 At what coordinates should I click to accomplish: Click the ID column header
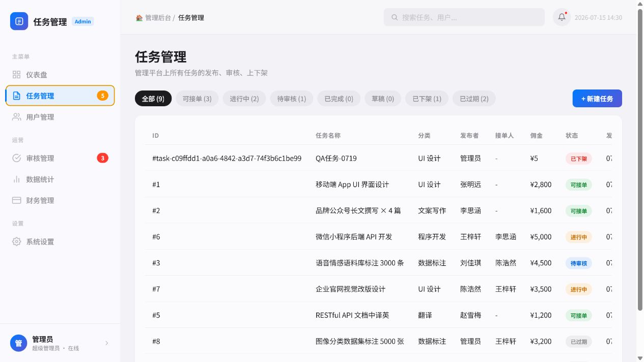click(x=156, y=136)
